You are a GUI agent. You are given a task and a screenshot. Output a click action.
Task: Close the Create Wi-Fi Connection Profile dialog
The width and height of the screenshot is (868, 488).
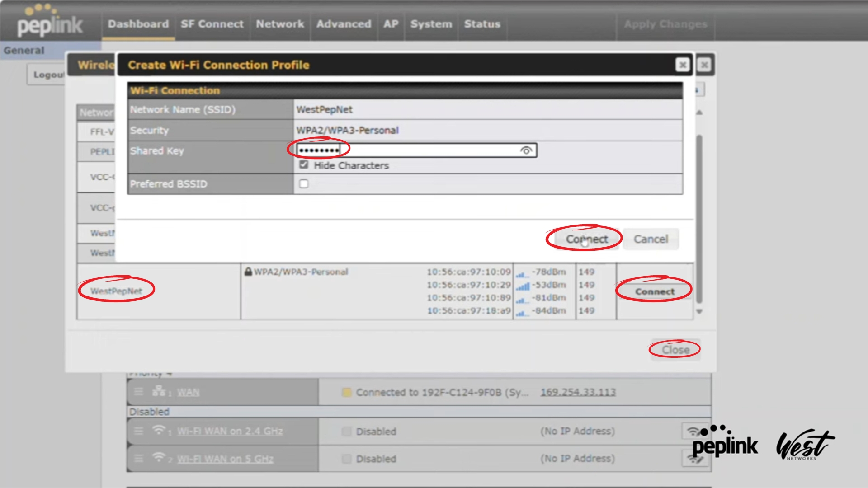(x=682, y=65)
